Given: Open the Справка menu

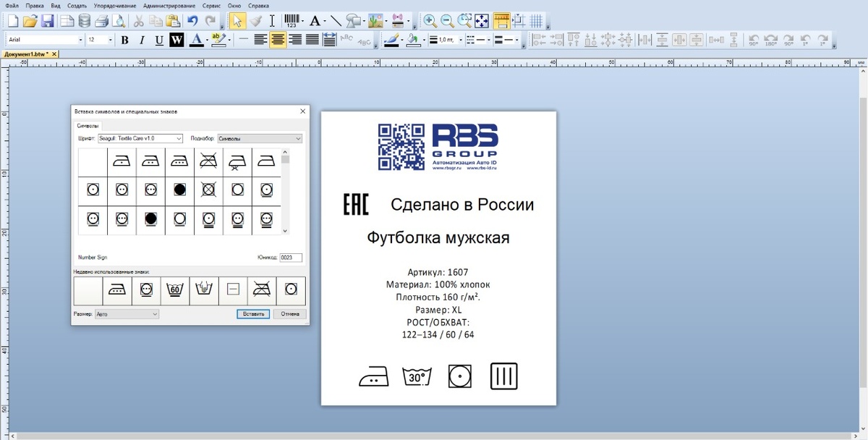Looking at the screenshot, I should point(258,5).
